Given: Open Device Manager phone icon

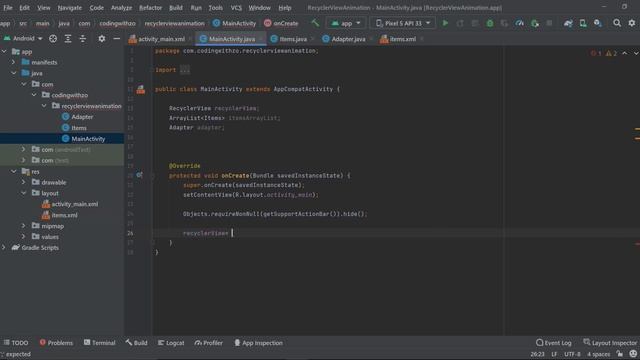Looking at the screenshot, I should point(583,23).
